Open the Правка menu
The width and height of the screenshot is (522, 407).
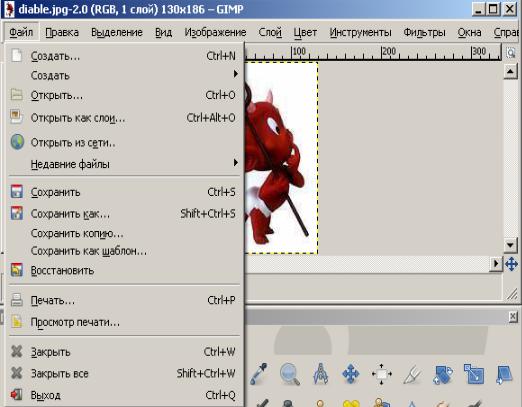point(62,32)
